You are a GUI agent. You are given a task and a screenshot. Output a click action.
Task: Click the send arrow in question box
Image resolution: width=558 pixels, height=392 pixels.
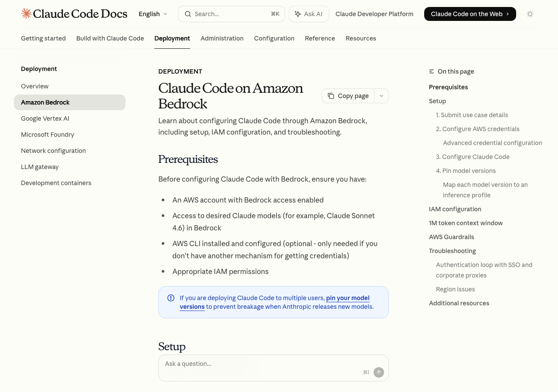[x=379, y=372]
